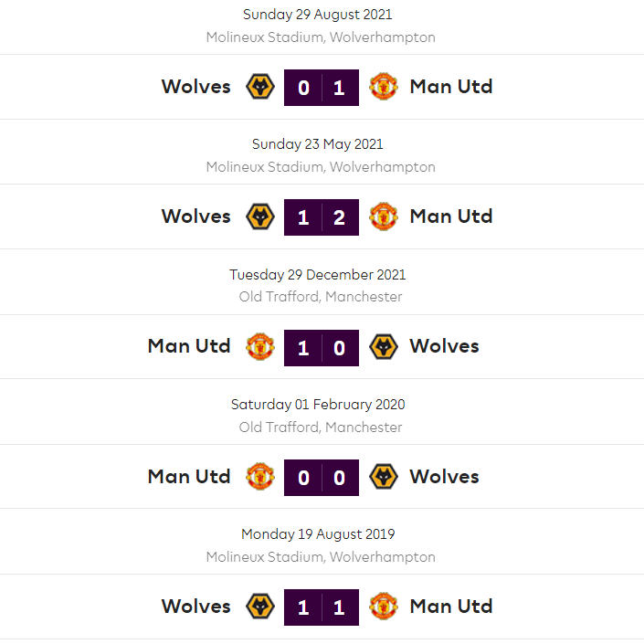This screenshot has height=644, width=644.
Task: Open the 0-0 score box from February 2020
Action: (x=322, y=478)
